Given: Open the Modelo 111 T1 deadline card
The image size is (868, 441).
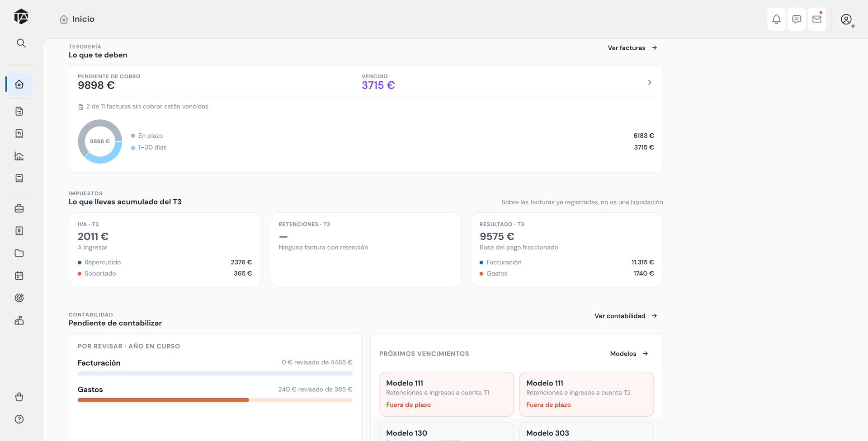Looking at the screenshot, I should click(447, 394).
